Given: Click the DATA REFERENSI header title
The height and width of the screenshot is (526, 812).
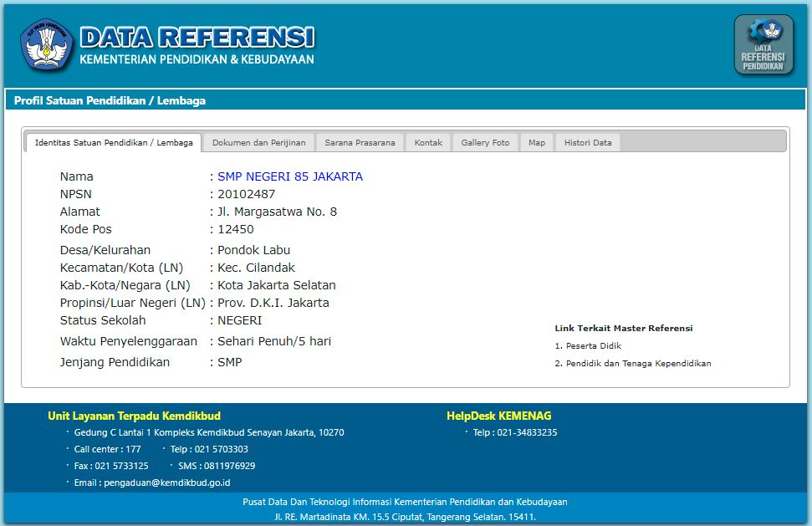Looking at the screenshot, I should 197,38.
